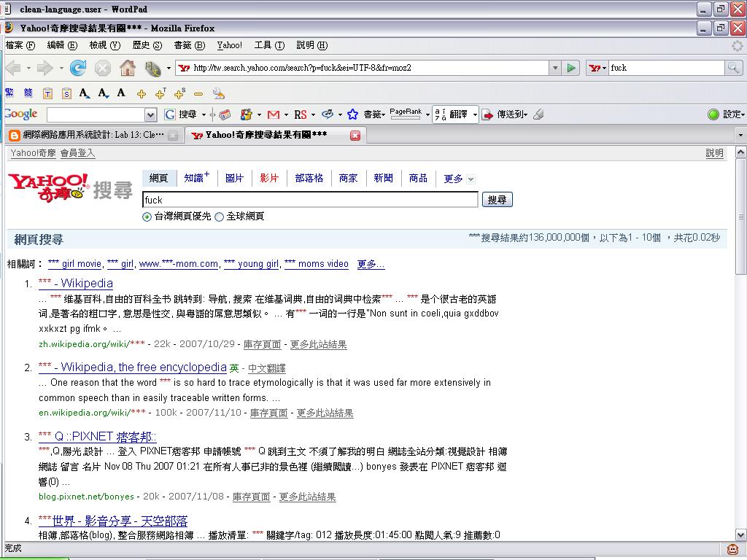The height and width of the screenshot is (560, 747).
Task: Switch to the 知識+ search tab
Action: click(x=197, y=178)
